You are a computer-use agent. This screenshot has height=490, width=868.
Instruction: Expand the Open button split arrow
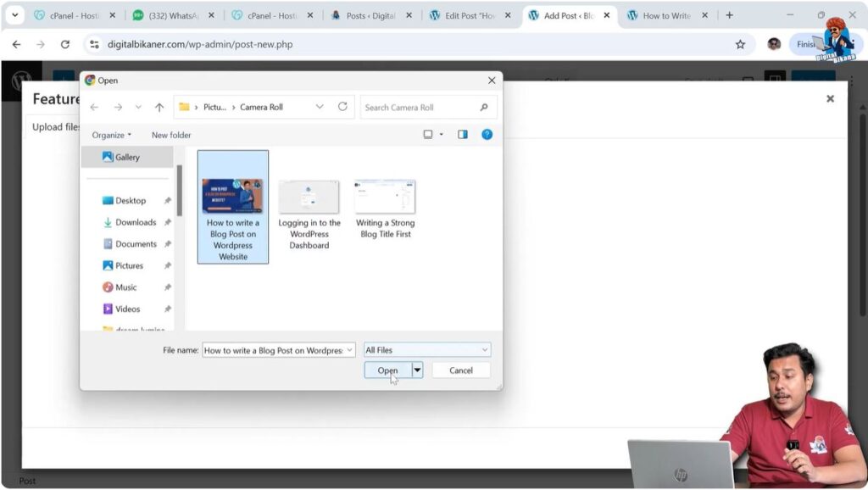(x=416, y=370)
